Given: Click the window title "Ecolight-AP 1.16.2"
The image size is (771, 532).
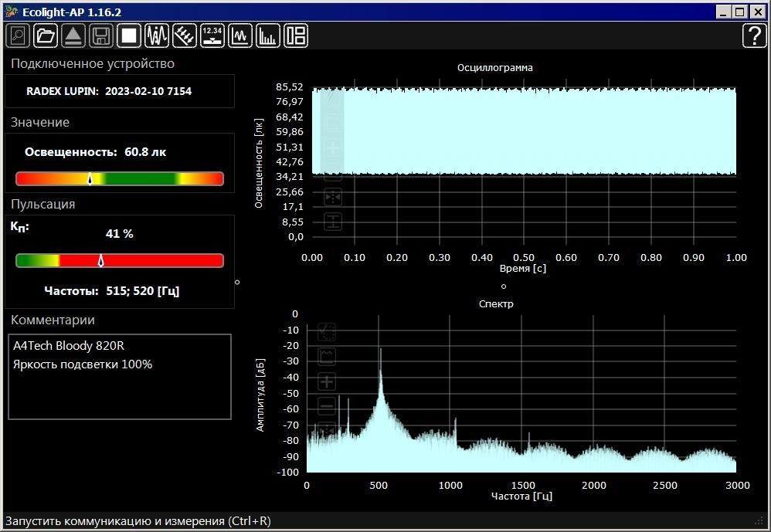Looking at the screenshot, I should coord(72,12).
